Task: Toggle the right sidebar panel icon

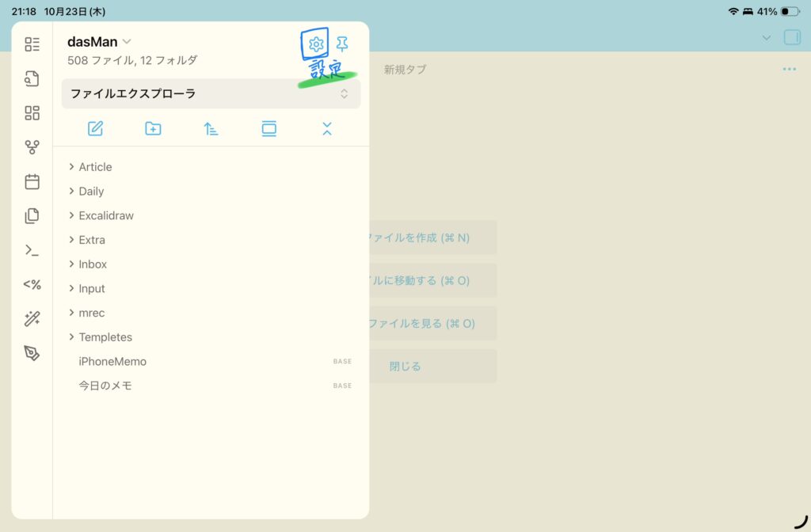Action: (791, 37)
